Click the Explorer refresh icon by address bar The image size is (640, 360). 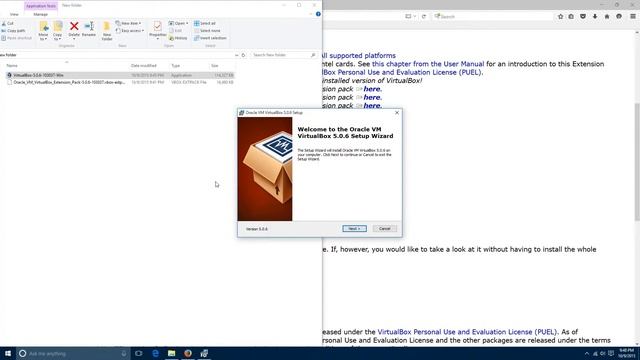(x=243, y=55)
